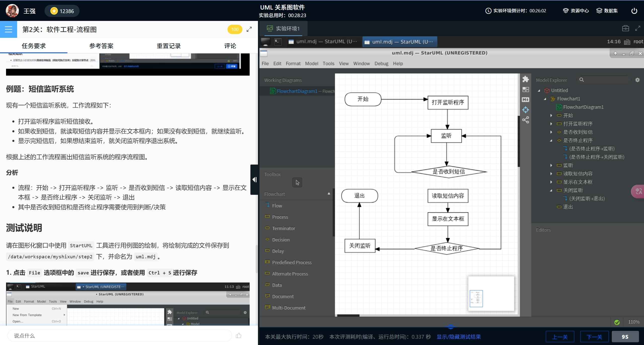Expand the 读取短信内容 tree node
Screen dimensions: 644x345
tap(551, 174)
